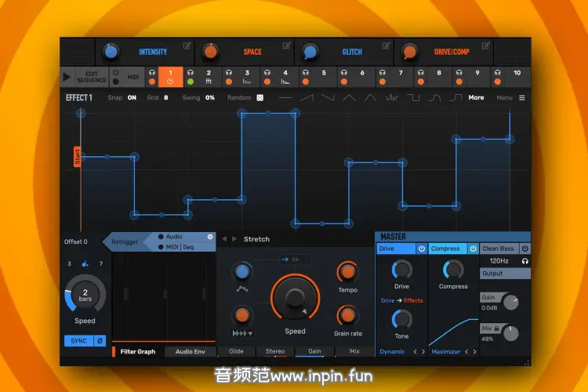Solo effect slot 8 with its headphone icon
588x392 pixels.
coord(421,72)
